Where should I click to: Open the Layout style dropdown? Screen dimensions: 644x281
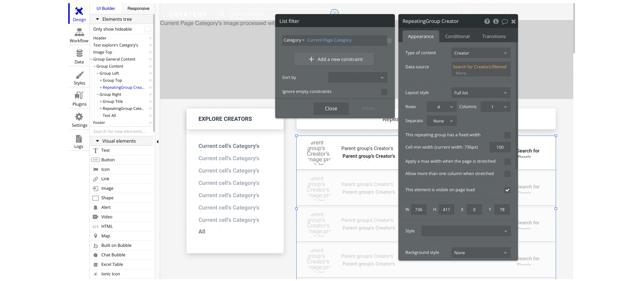click(x=481, y=93)
